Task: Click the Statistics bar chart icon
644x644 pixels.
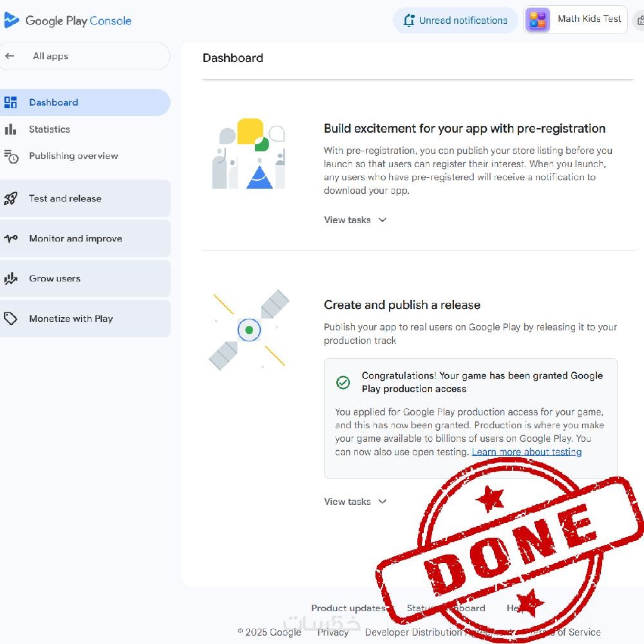Action: click(10, 129)
